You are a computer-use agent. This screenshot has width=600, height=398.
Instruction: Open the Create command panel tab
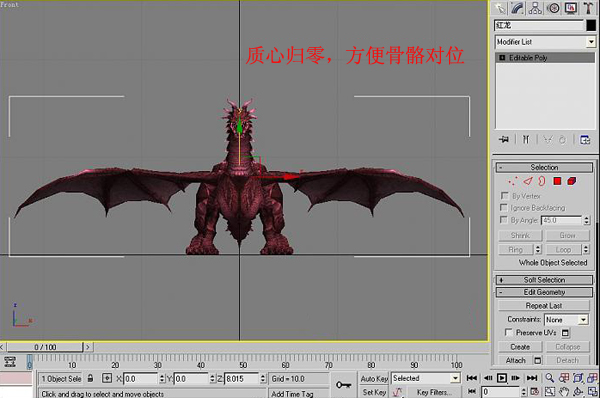pos(500,8)
